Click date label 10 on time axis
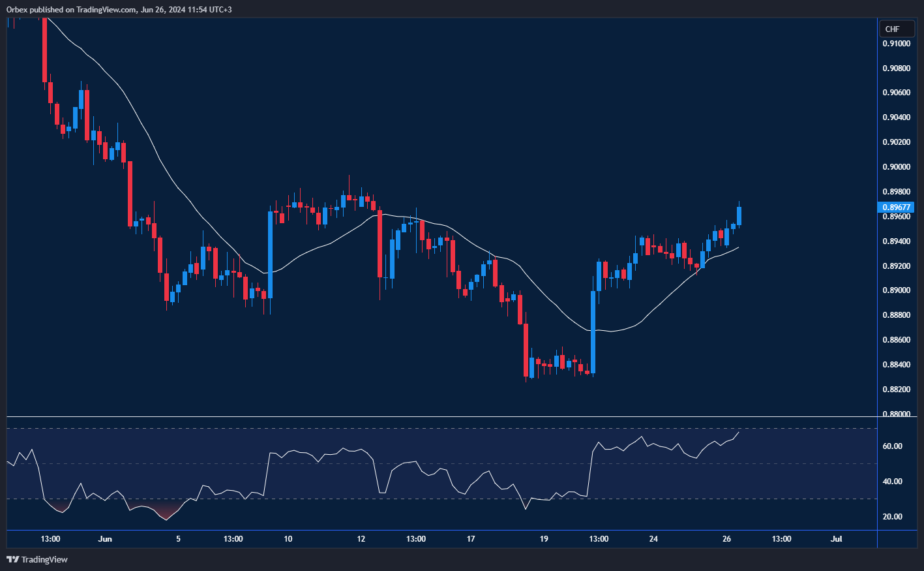 click(x=288, y=539)
